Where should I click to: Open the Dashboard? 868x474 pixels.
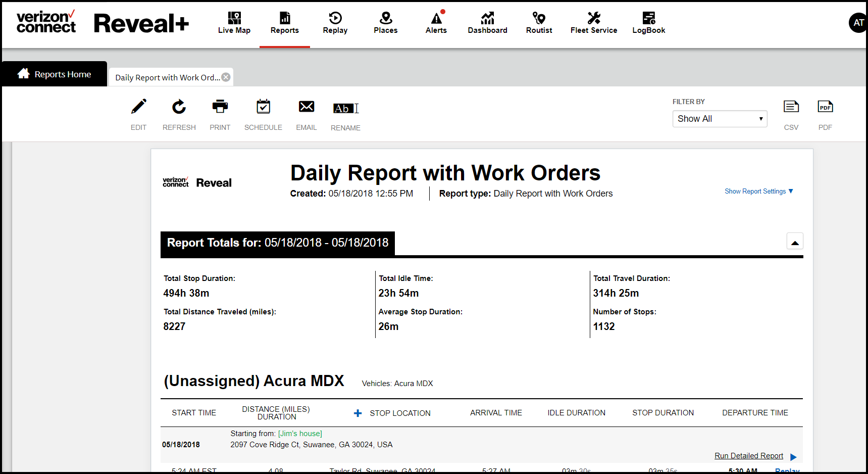click(x=488, y=23)
